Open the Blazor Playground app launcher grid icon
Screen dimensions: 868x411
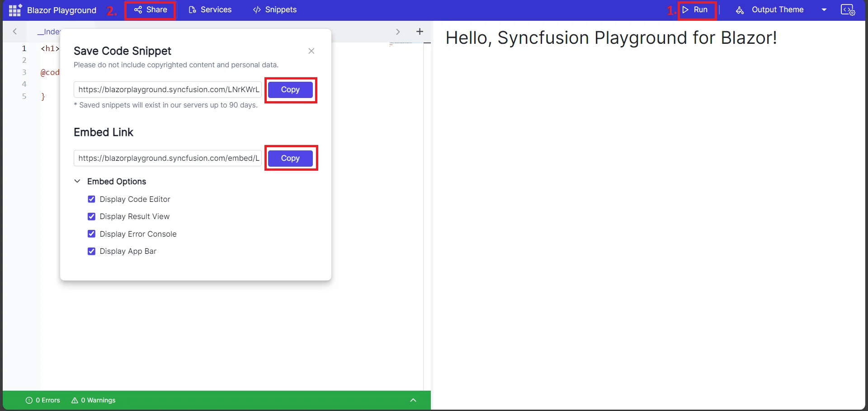(14, 9)
